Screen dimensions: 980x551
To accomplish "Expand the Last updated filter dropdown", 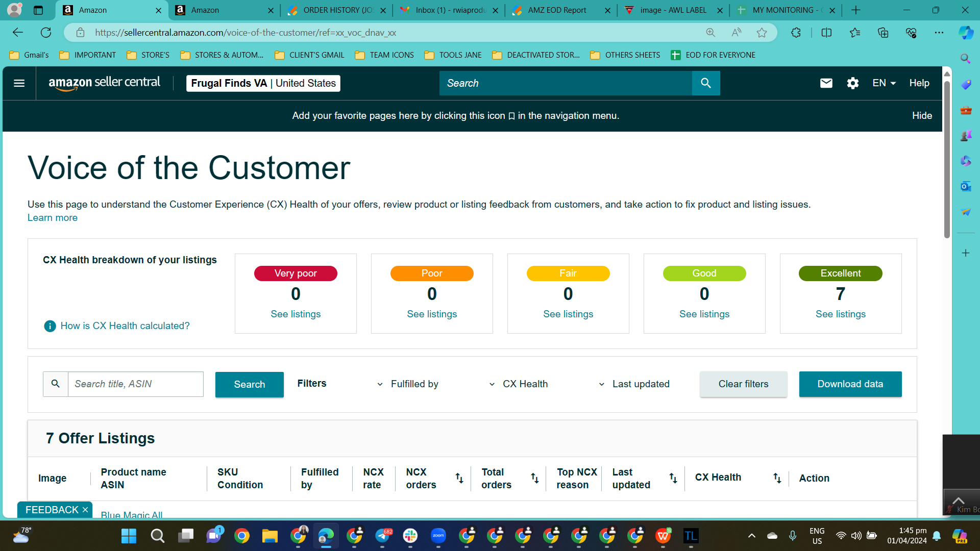I will click(634, 384).
